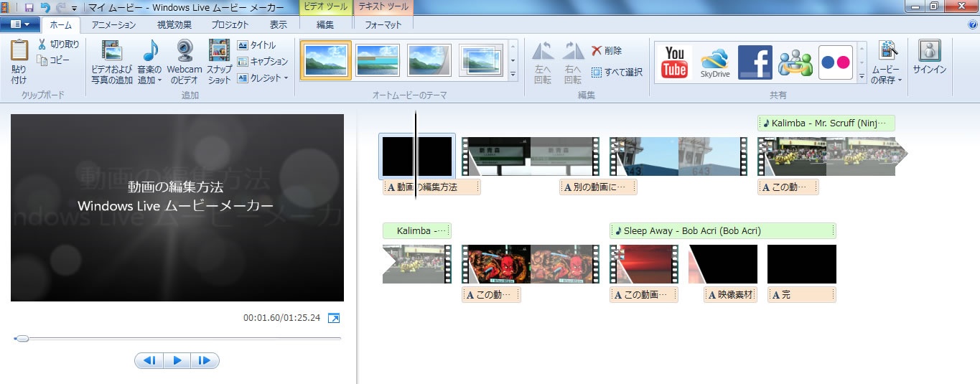
Task: Select the Sleep Away music track
Action: point(722,231)
